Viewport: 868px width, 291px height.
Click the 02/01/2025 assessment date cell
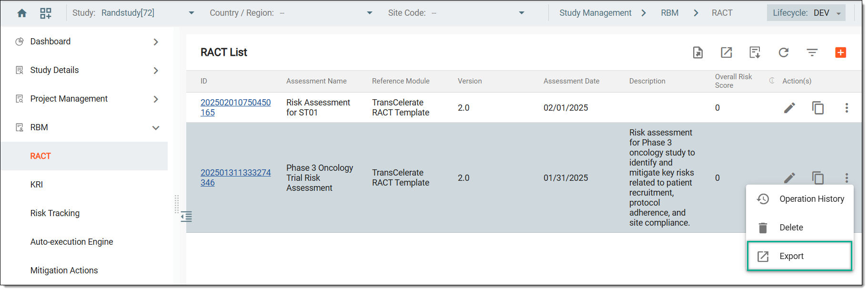tap(565, 108)
